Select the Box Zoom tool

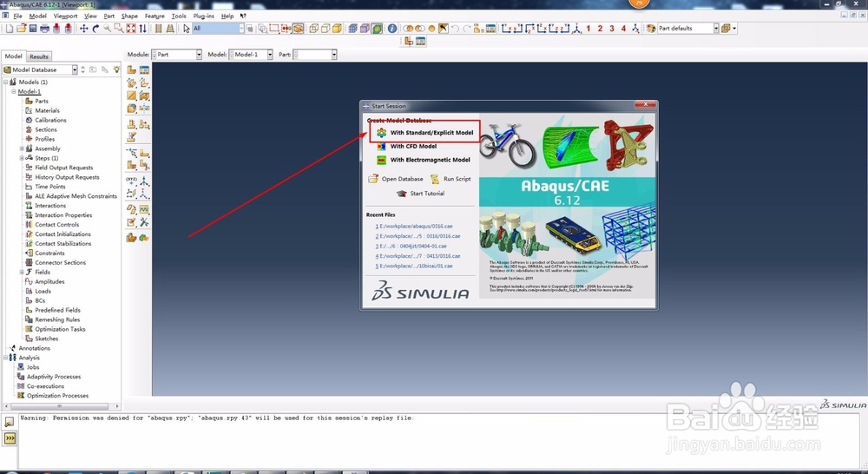coord(118,29)
